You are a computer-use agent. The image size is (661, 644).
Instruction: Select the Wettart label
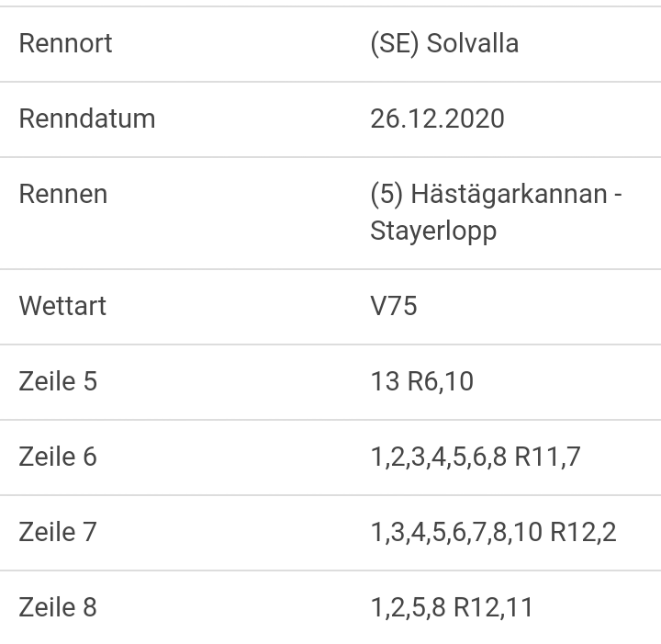62,306
